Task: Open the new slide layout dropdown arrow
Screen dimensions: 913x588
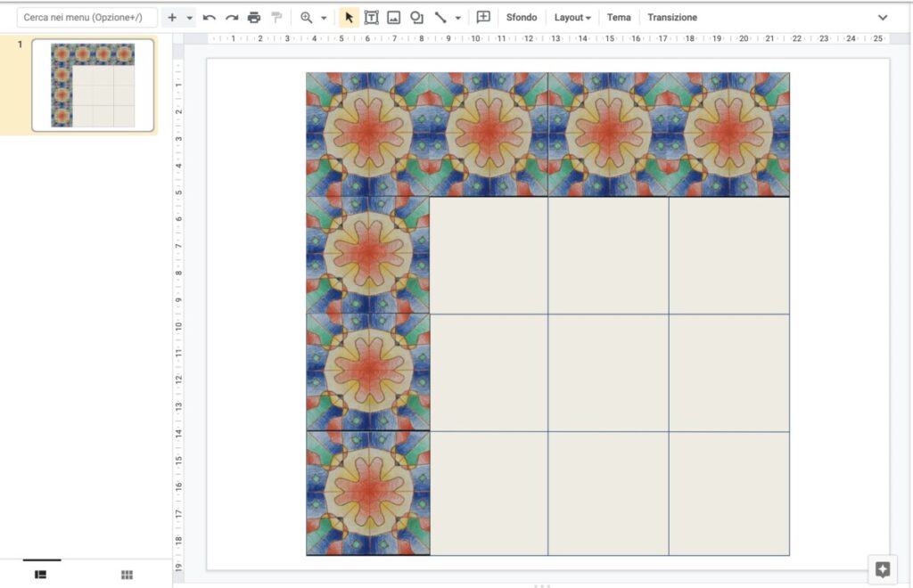Action: pyautogui.click(x=189, y=18)
